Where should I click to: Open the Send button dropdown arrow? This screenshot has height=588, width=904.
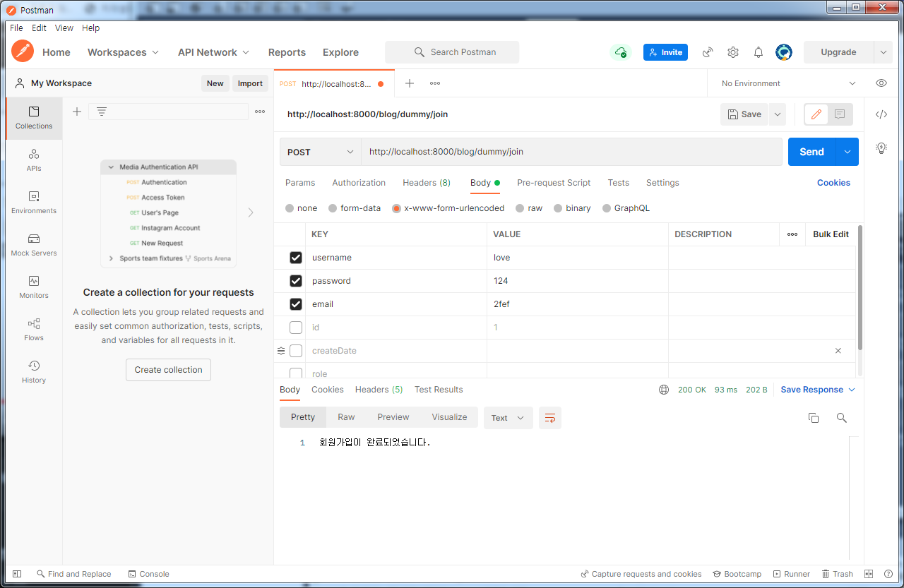847,152
